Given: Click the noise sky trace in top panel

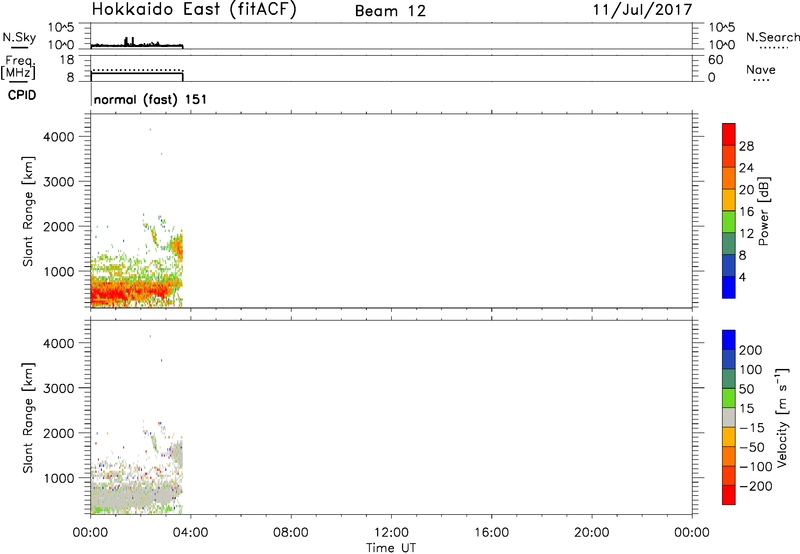Looking at the screenshot, I should 137,44.
